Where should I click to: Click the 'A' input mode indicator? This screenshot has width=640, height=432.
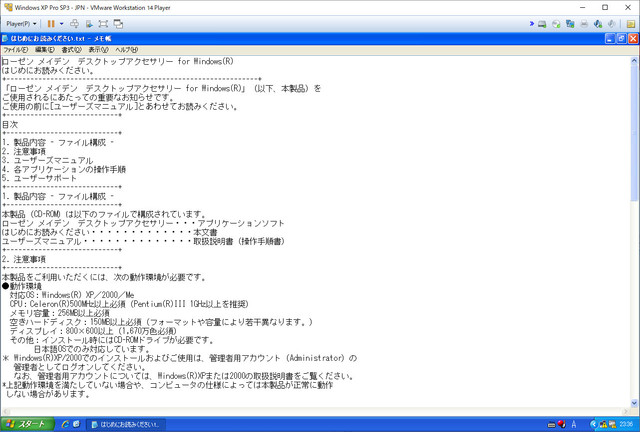click(574, 425)
